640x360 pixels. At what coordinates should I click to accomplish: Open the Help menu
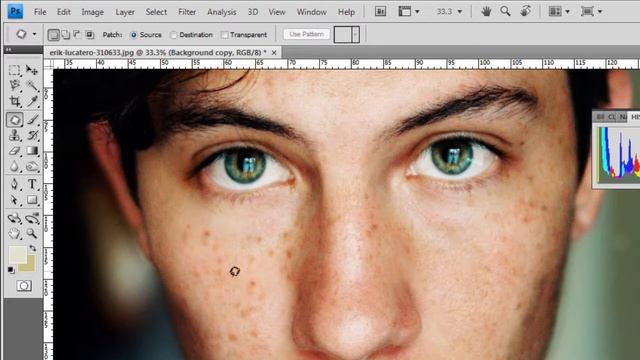tap(346, 12)
